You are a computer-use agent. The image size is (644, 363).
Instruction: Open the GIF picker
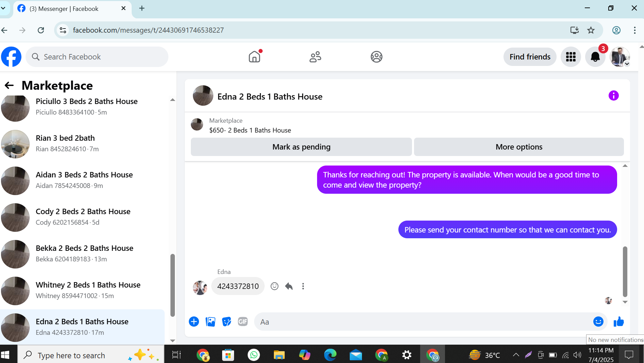pos(243,322)
